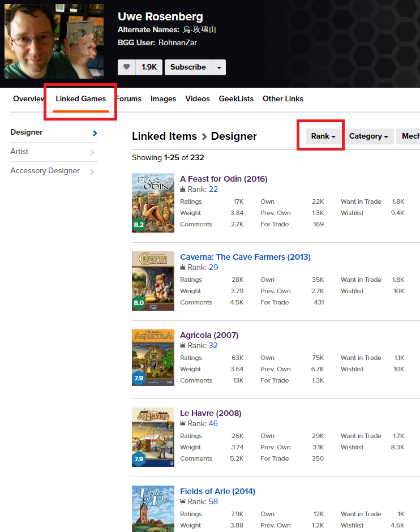Click the 8.0 rating badge on Caverna
The height and width of the screenshot is (532, 420).
point(139,303)
